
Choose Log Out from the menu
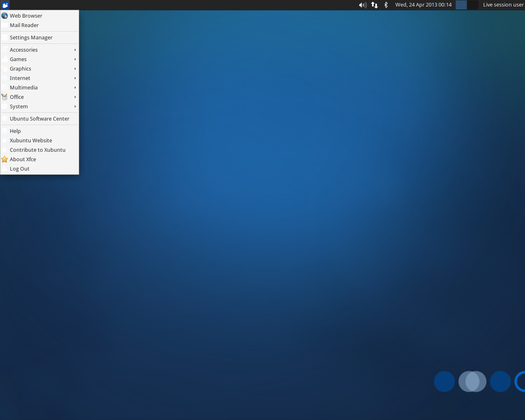pos(39,169)
